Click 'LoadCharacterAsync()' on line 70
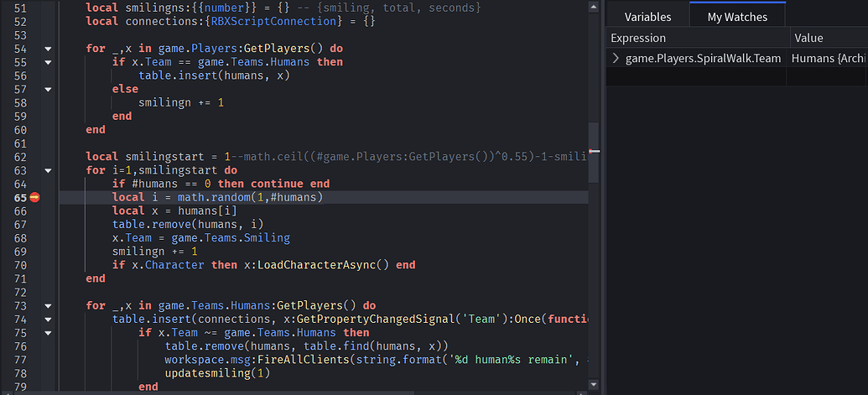 coord(322,265)
